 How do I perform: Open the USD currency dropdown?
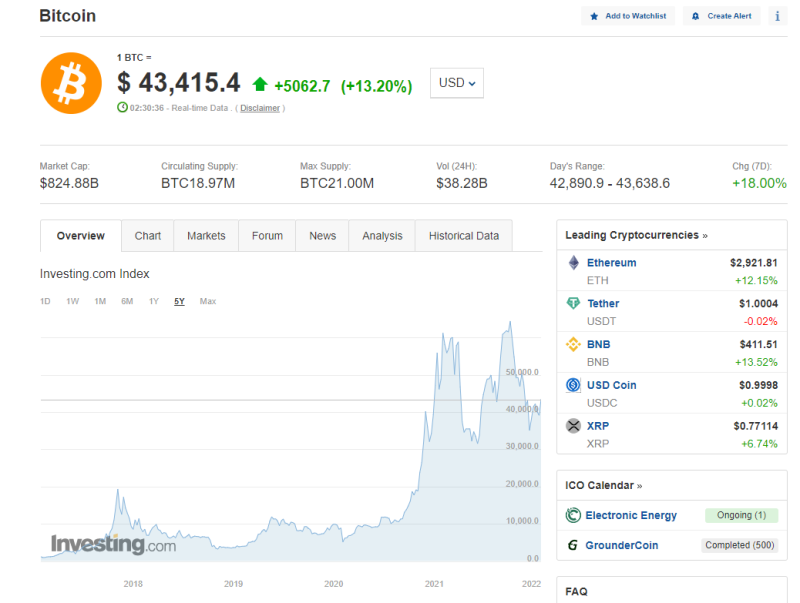tap(457, 83)
